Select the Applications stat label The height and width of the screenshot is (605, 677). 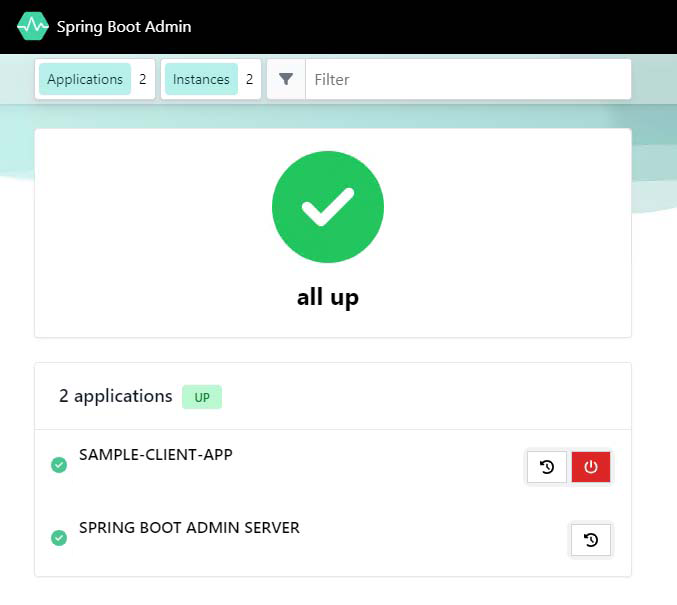coord(85,79)
